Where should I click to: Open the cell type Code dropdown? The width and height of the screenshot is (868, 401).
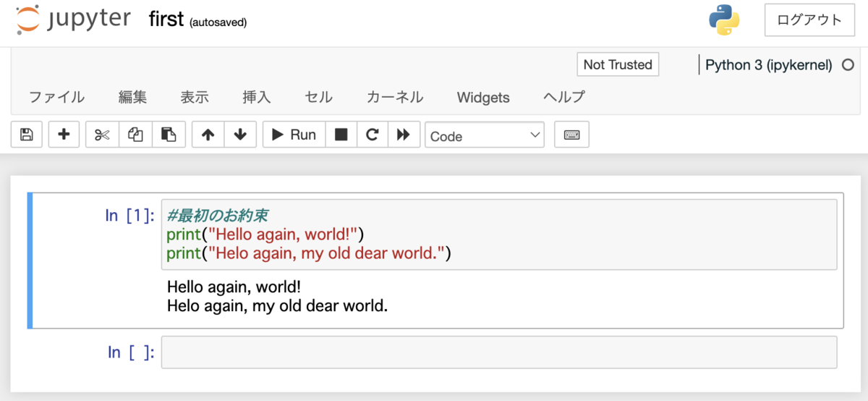[485, 135]
